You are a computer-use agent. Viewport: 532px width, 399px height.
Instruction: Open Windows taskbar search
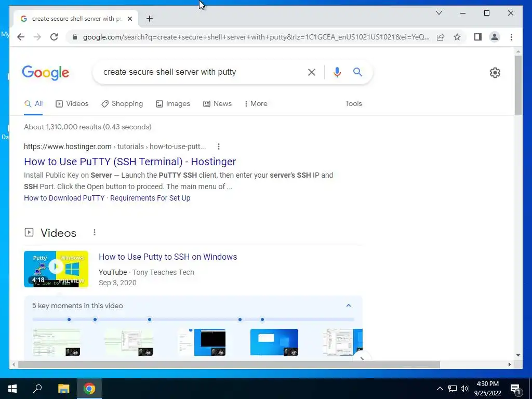[x=37, y=389]
